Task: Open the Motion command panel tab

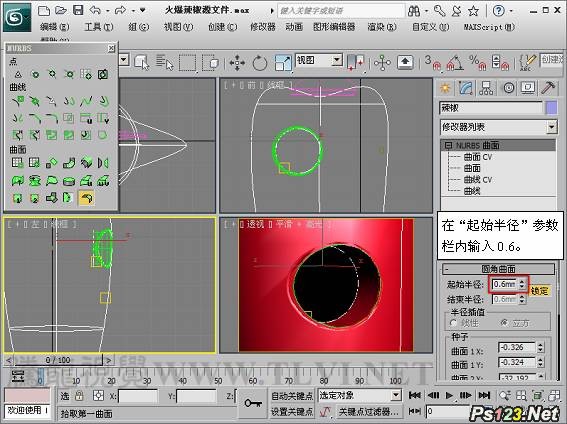Action: coord(508,88)
